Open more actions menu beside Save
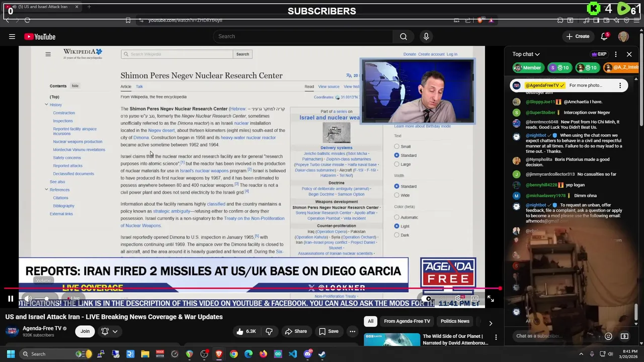 click(352, 331)
